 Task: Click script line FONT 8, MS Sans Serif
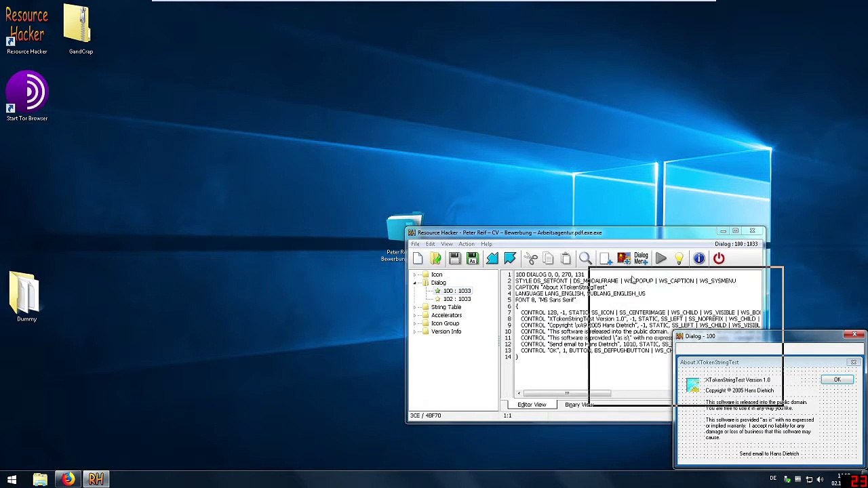click(x=545, y=300)
